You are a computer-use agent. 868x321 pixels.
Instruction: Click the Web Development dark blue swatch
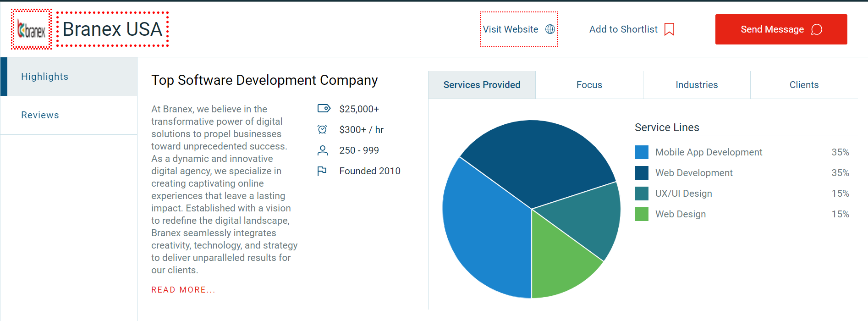click(642, 173)
